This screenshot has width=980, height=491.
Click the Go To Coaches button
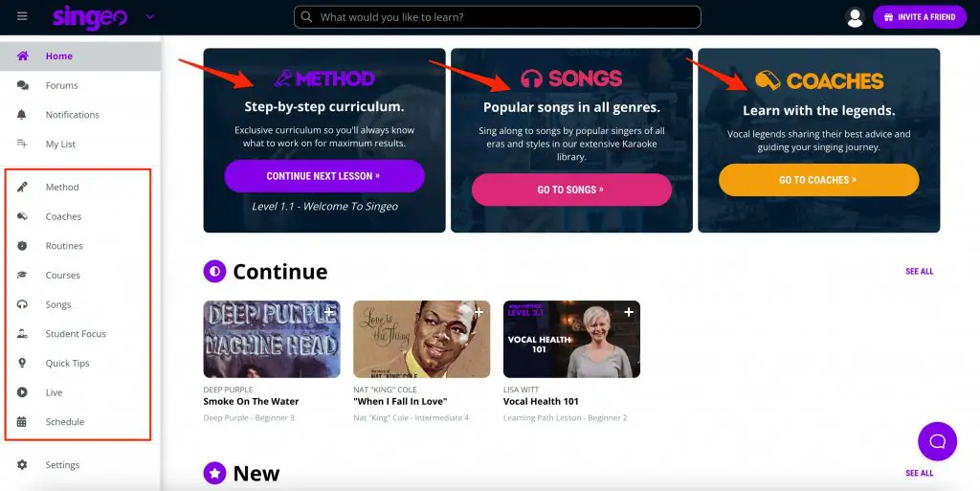coord(819,180)
